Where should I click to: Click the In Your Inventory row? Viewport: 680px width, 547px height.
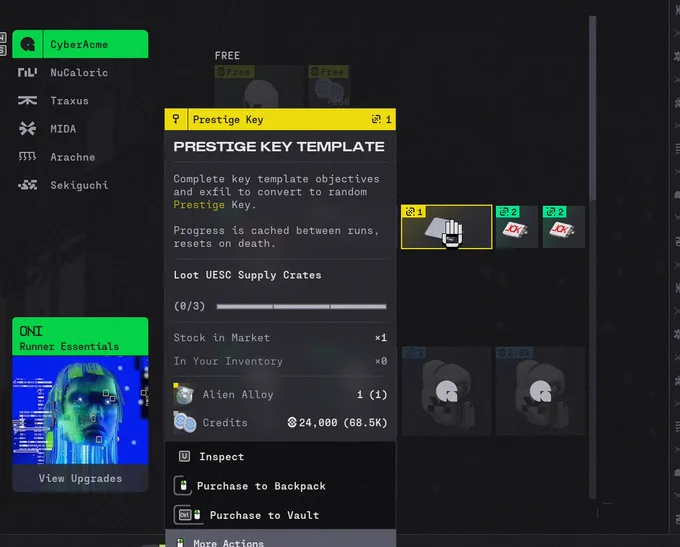(x=280, y=361)
